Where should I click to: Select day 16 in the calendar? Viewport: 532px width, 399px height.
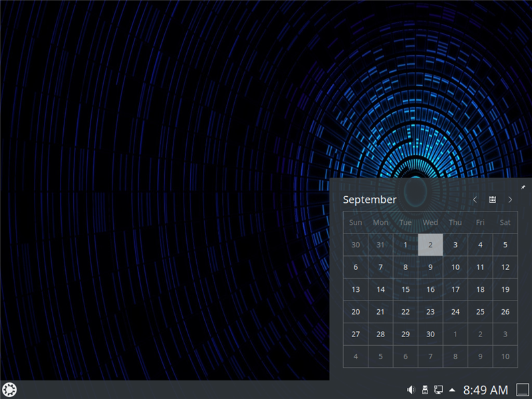(430, 289)
